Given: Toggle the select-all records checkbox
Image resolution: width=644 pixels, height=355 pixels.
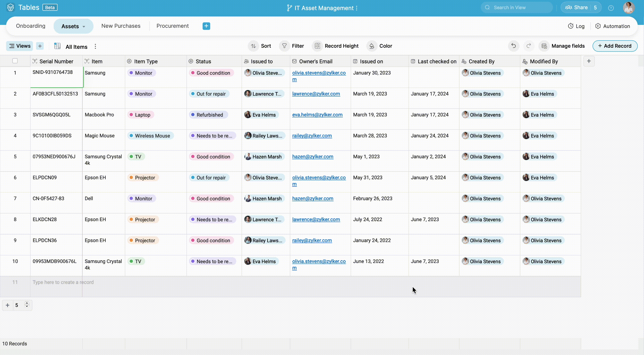Looking at the screenshot, I should (15, 61).
